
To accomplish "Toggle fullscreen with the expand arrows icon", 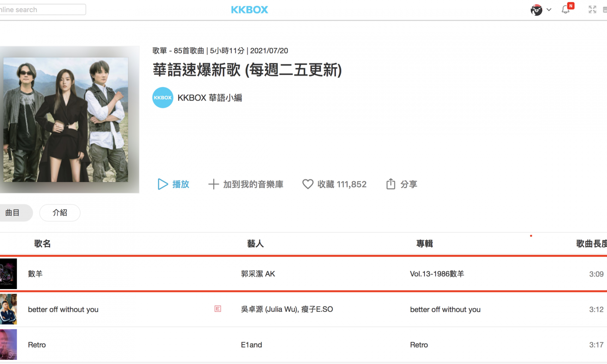I will 592,10.
